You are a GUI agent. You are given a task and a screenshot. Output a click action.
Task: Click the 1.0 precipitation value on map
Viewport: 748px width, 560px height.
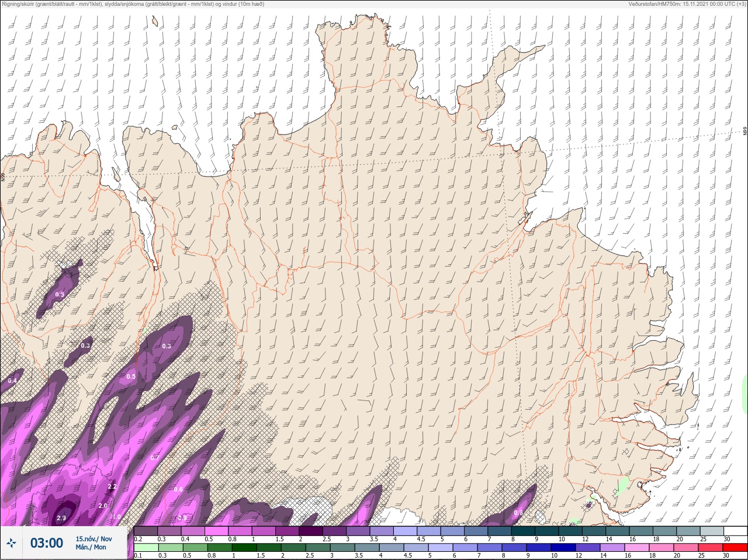pyautogui.click(x=116, y=517)
